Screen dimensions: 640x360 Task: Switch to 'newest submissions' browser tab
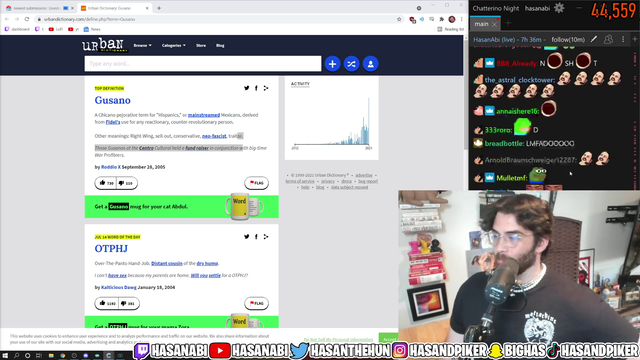coord(39,8)
